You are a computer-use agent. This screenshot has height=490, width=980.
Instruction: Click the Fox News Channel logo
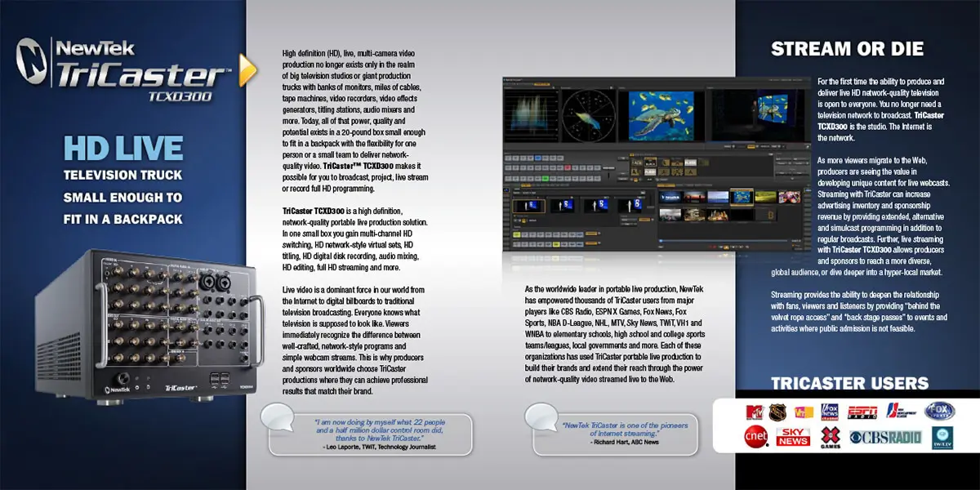[828, 411]
